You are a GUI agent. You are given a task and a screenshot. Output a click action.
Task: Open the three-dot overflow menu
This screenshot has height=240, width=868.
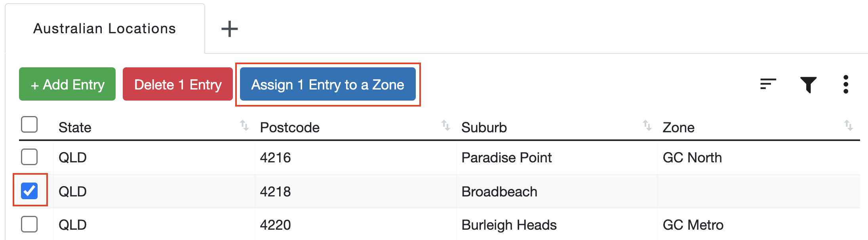coord(846,84)
